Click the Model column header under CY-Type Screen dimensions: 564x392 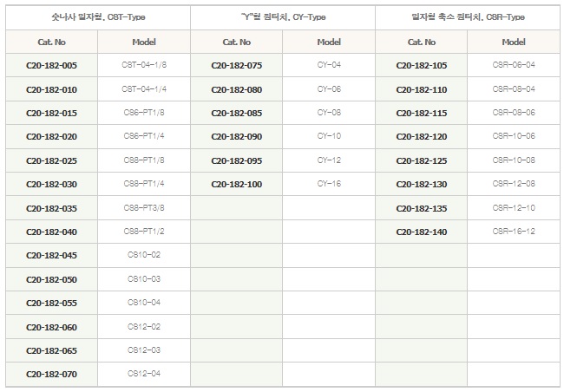(x=329, y=42)
